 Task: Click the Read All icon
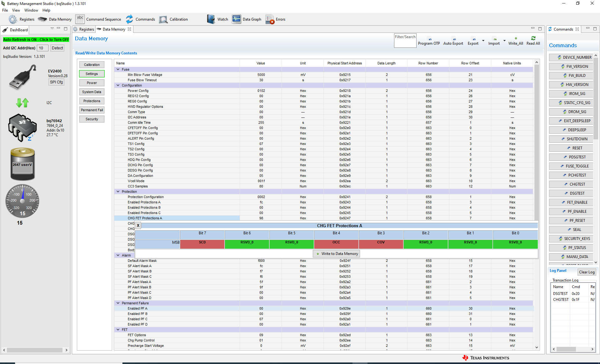[533, 41]
